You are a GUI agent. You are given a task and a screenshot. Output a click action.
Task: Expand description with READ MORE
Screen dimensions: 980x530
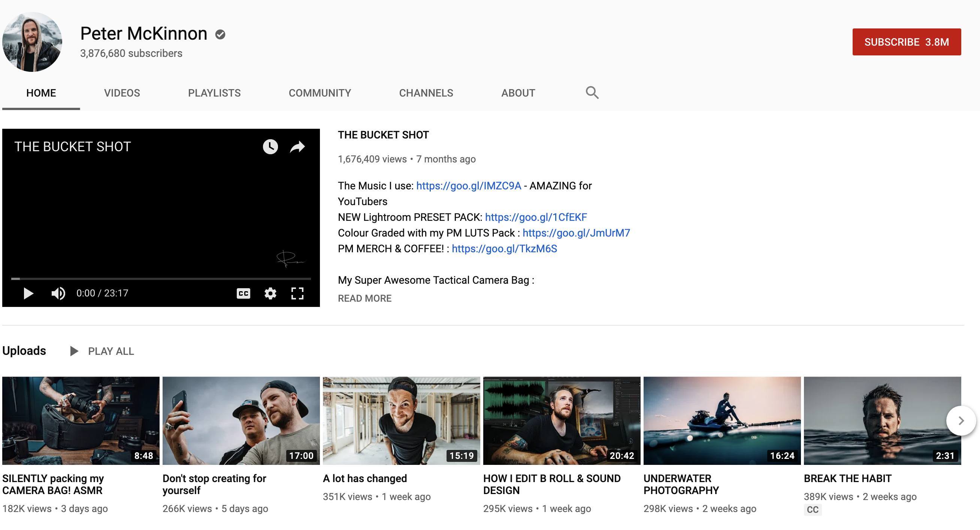[365, 298]
